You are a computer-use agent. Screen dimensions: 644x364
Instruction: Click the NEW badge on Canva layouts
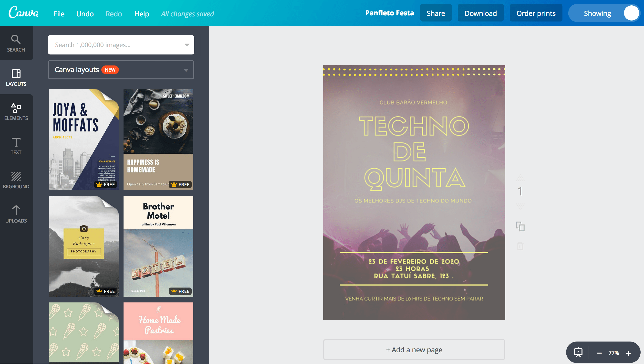(x=110, y=70)
